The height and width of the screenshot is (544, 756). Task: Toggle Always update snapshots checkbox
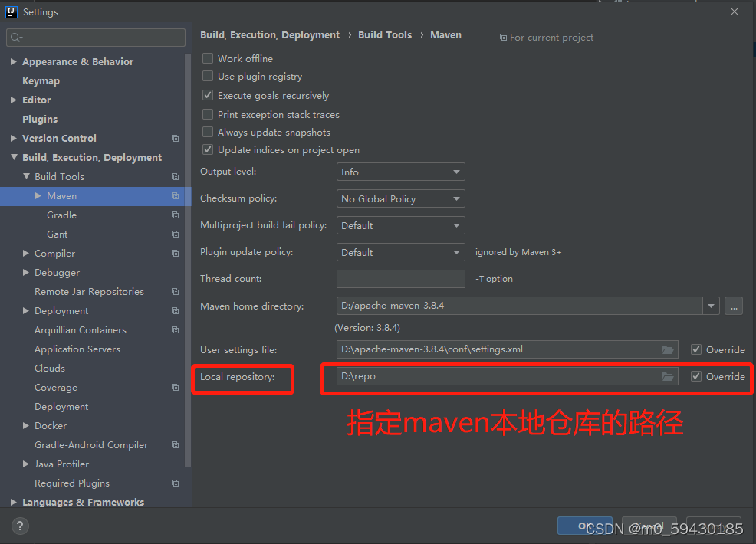pyautogui.click(x=208, y=132)
